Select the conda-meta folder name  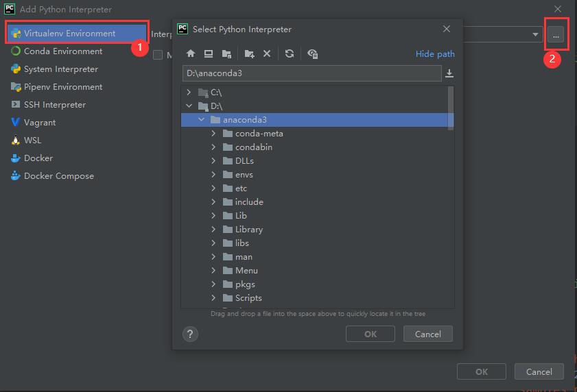[259, 133]
